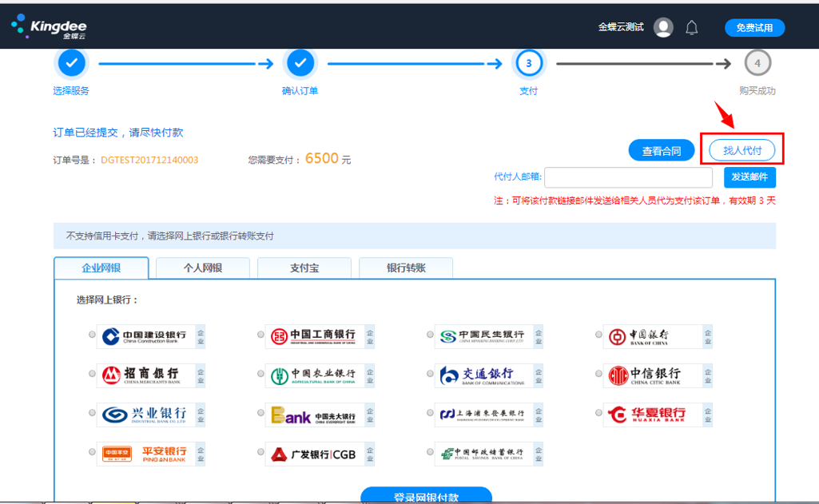The image size is (819, 504).
Task: Switch to the 银行转账 tab
Action: tap(406, 268)
